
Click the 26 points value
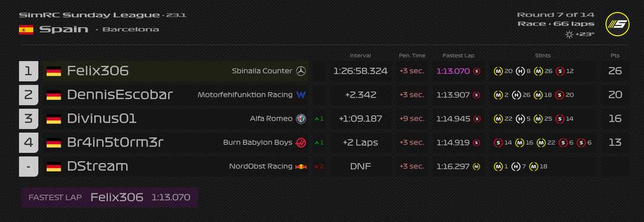tap(615, 71)
